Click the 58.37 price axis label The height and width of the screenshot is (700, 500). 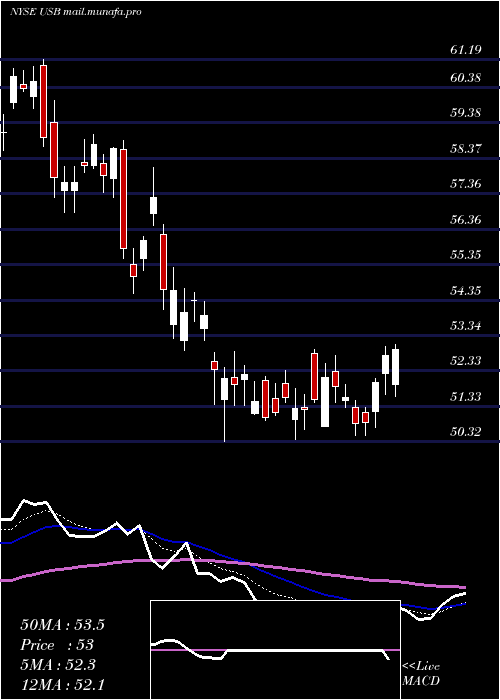pyautogui.click(x=466, y=148)
